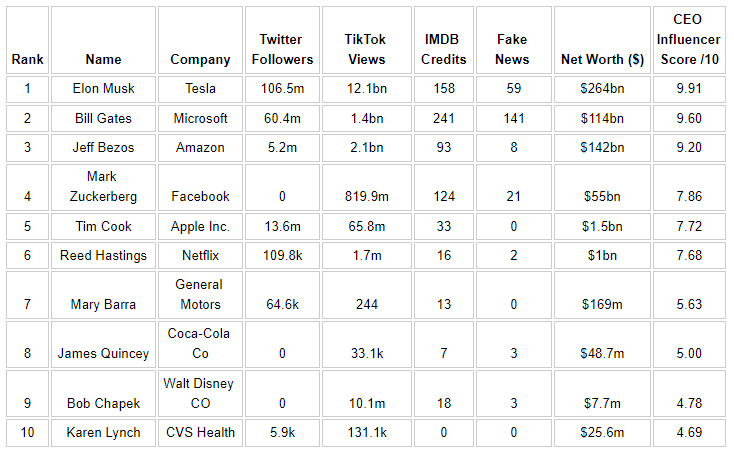The image size is (734, 453).
Task: Click the Rank column header
Action: (x=27, y=59)
